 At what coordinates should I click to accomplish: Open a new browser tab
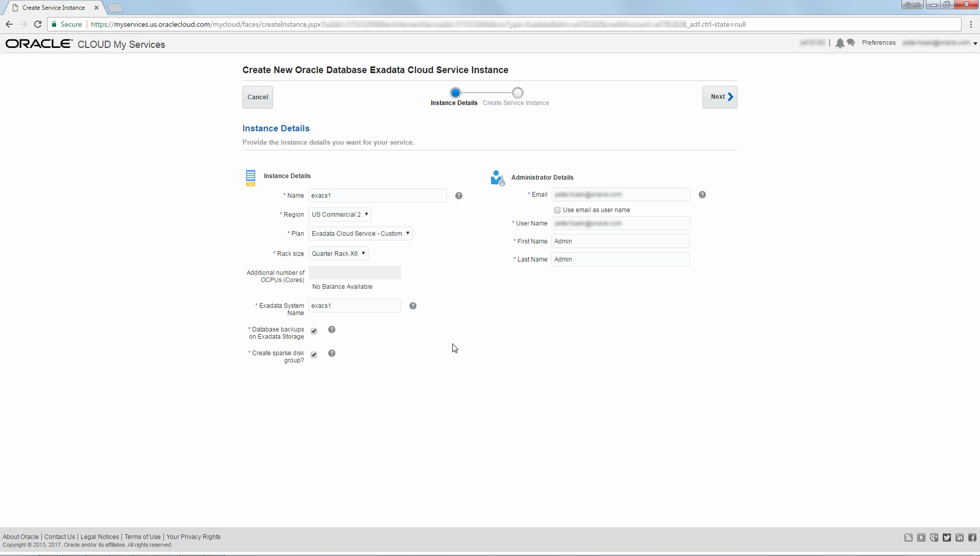pos(115,8)
